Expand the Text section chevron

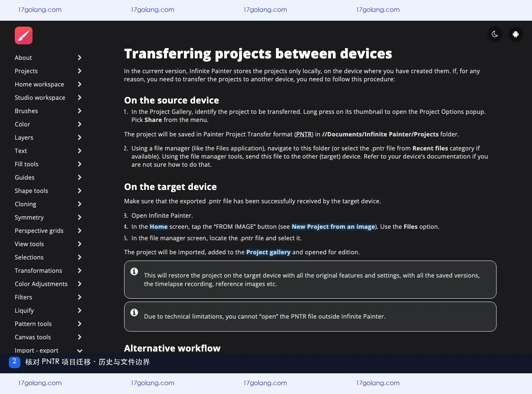pyautogui.click(x=79, y=151)
